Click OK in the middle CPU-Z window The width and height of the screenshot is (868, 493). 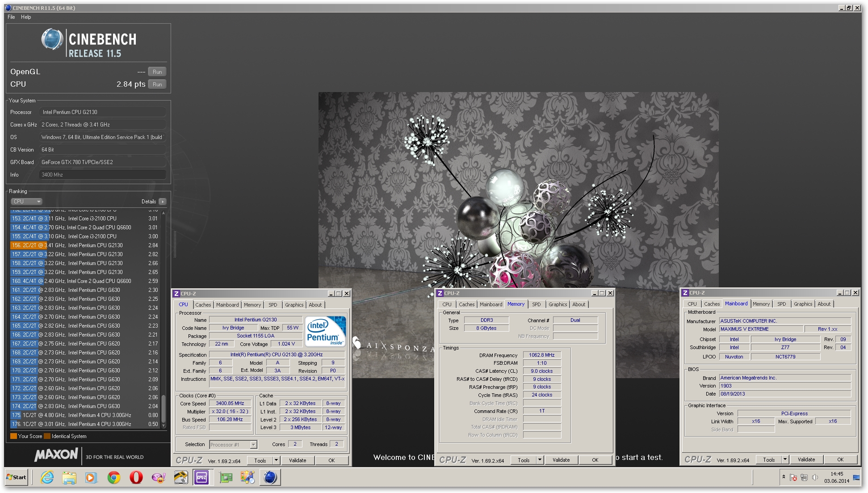(595, 460)
